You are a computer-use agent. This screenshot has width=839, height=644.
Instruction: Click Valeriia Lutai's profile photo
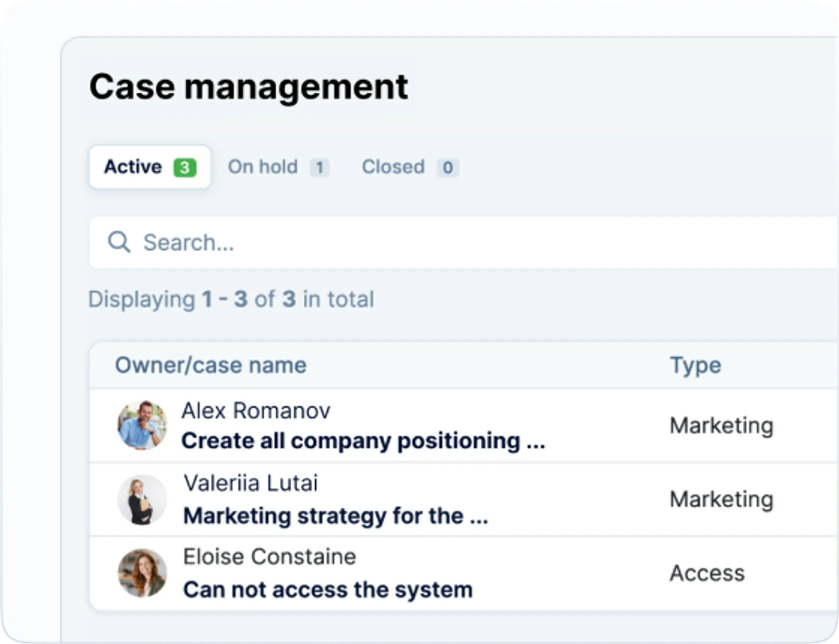click(x=142, y=499)
